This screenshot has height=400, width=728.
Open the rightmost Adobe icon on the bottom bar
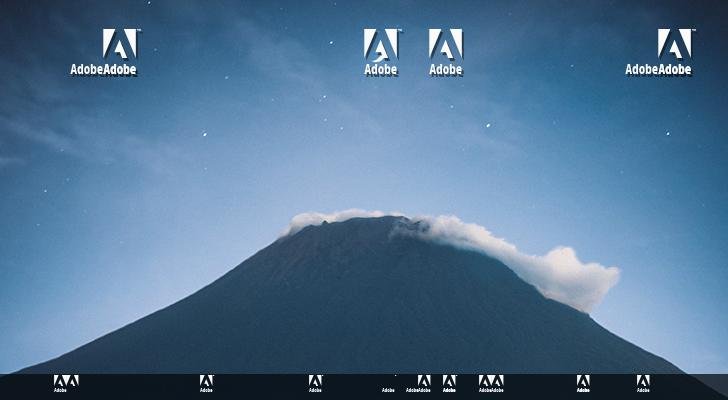[x=643, y=381]
